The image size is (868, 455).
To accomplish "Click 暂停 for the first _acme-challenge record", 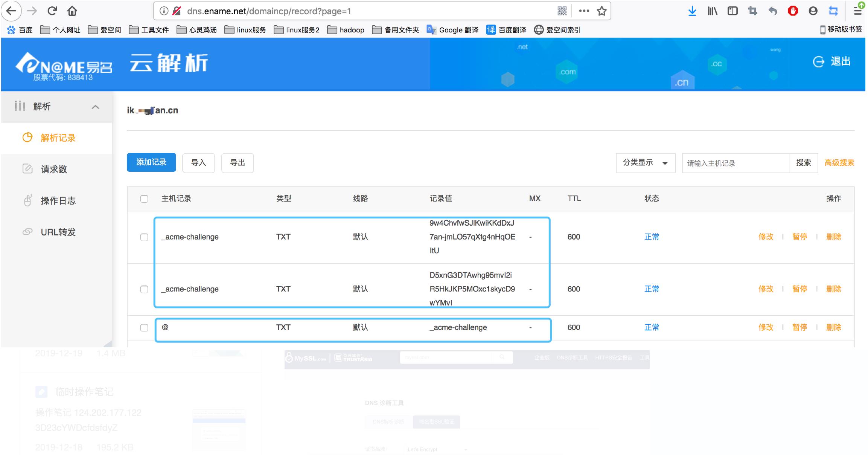I will coord(799,237).
